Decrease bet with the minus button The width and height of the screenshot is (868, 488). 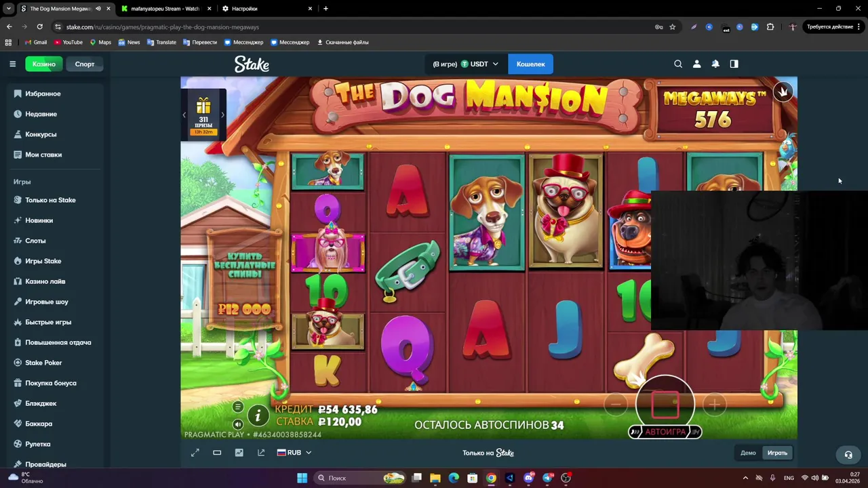[616, 405]
